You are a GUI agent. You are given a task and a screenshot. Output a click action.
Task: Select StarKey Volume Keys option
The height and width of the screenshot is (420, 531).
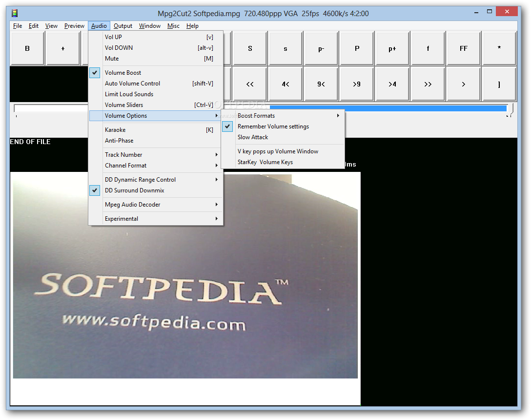(x=283, y=162)
